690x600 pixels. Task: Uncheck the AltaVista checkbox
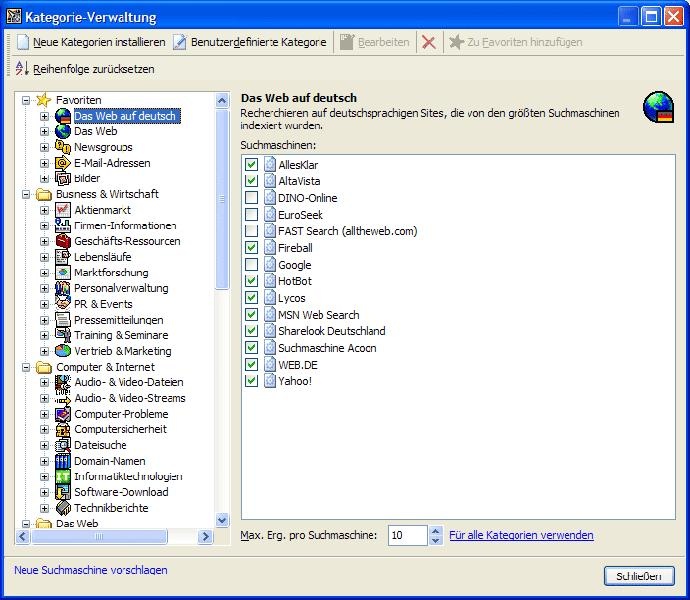(x=251, y=181)
